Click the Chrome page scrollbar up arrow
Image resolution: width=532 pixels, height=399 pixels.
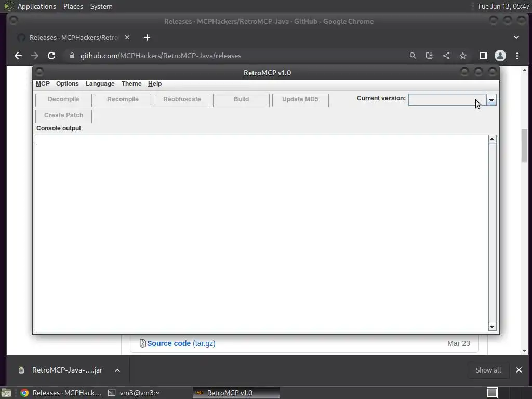(x=525, y=70)
